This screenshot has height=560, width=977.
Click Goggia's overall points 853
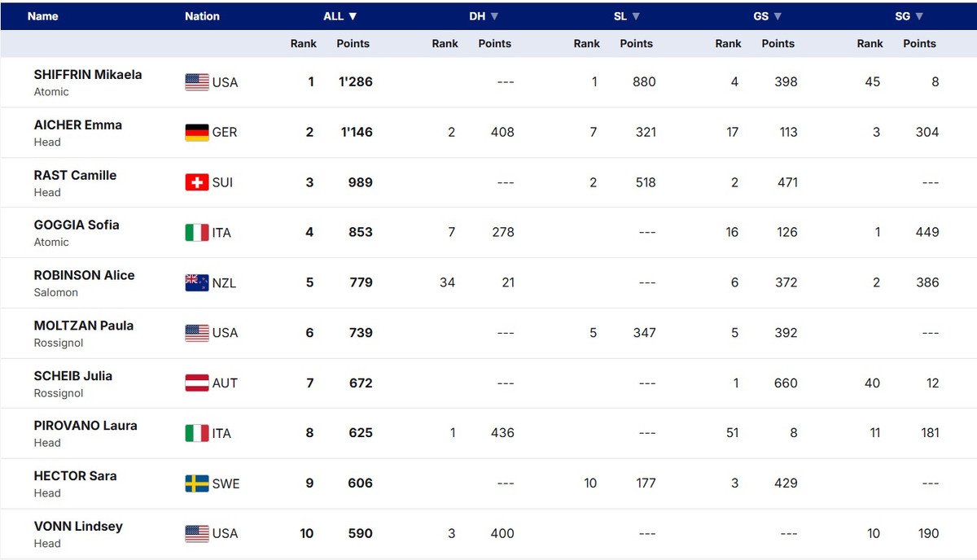pos(361,233)
